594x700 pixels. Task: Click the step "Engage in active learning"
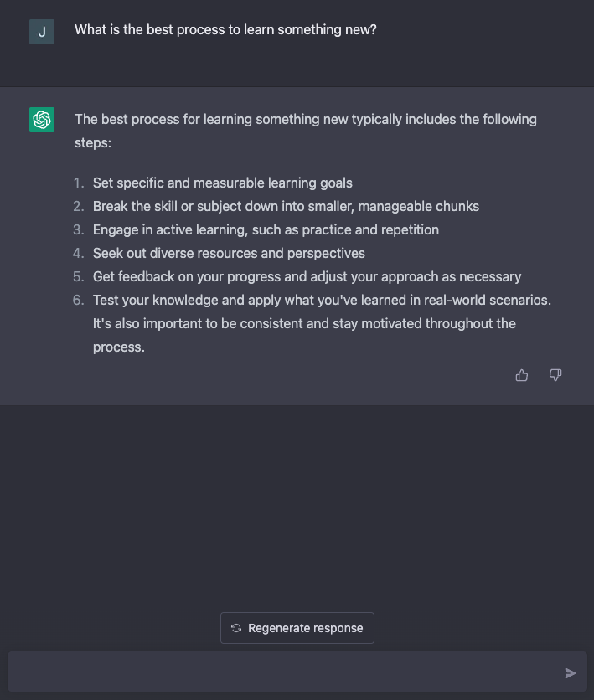266,229
